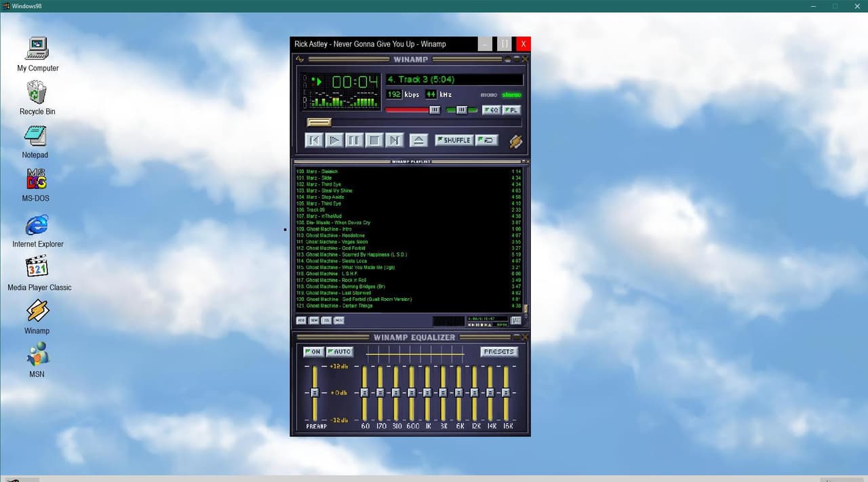
Task: Select the MS-DOS desktop icon
Action: click(x=36, y=184)
